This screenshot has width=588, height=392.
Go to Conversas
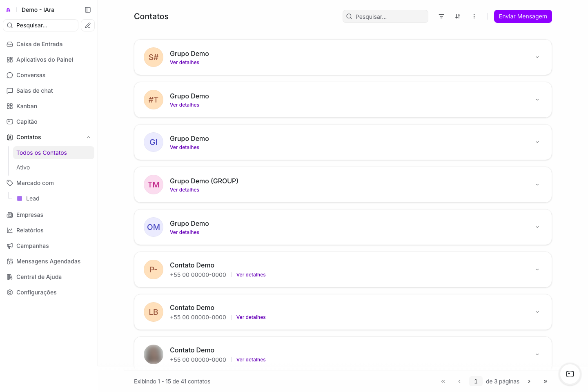point(49,75)
